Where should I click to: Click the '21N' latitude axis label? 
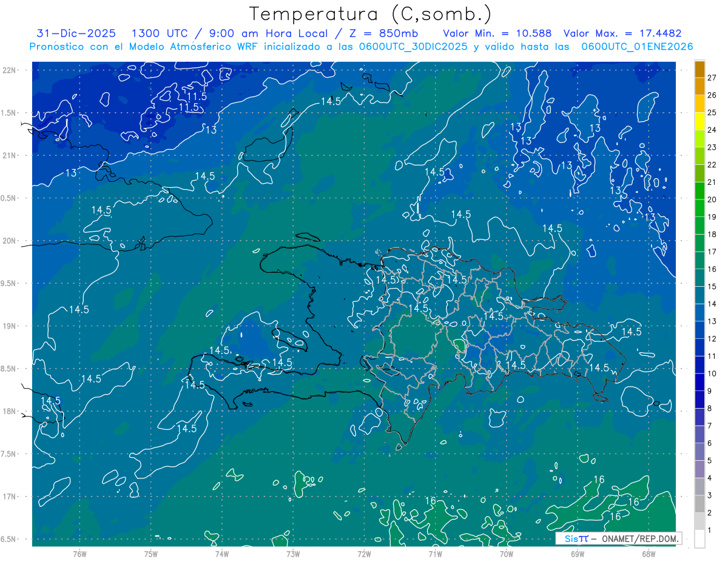(8, 156)
